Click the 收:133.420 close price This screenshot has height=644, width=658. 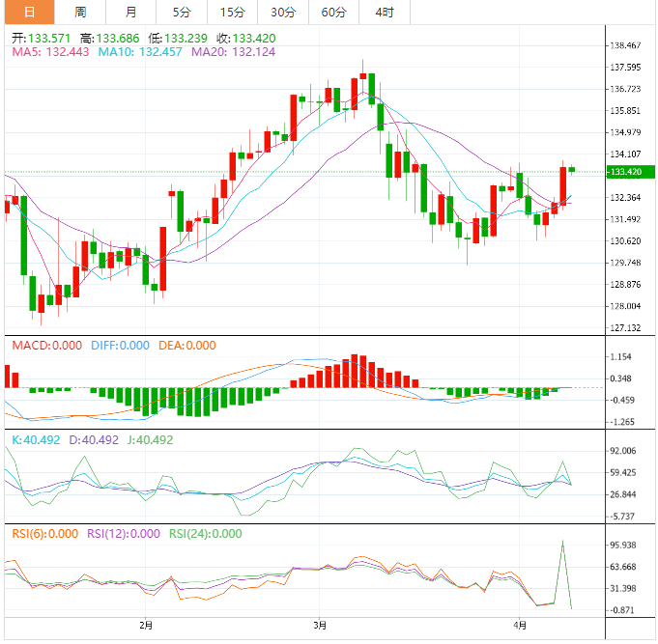(x=246, y=39)
